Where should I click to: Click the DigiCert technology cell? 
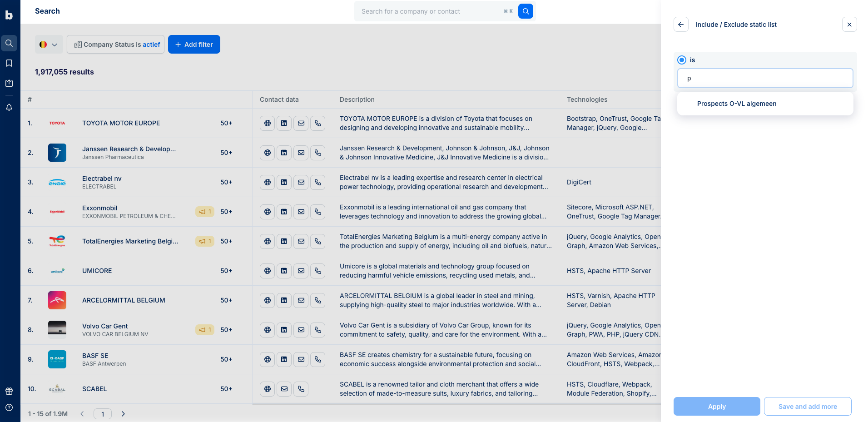579,182
